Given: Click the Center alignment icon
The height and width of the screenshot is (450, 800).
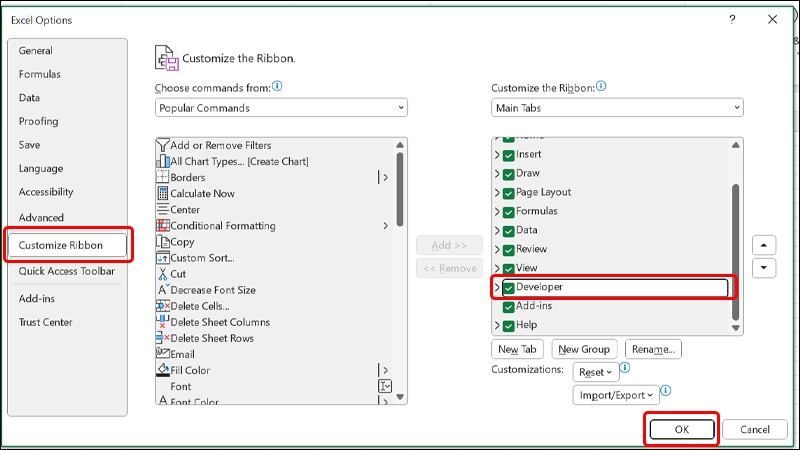Looking at the screenshot, I should pos(162,210).
